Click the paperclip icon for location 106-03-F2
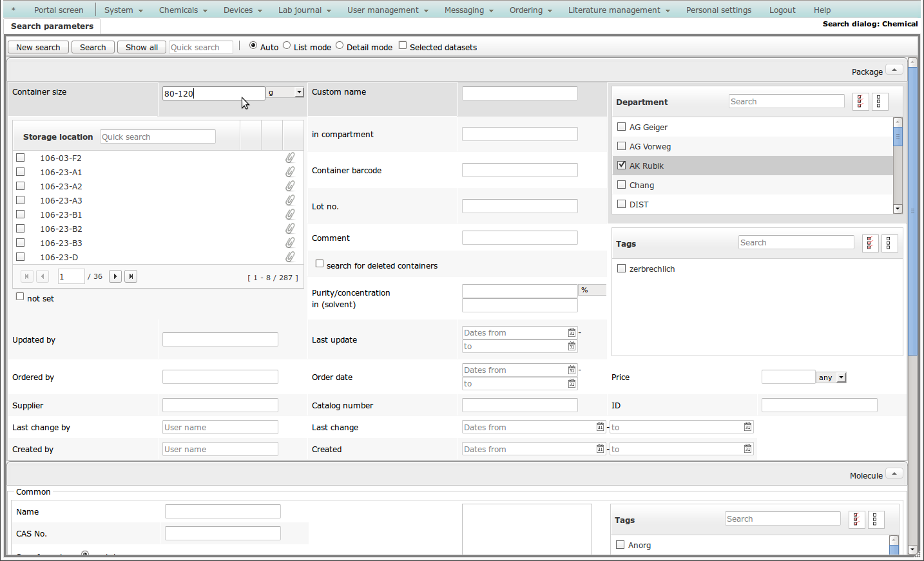This screenshot has height=561, width=924. tap(290, 158)
